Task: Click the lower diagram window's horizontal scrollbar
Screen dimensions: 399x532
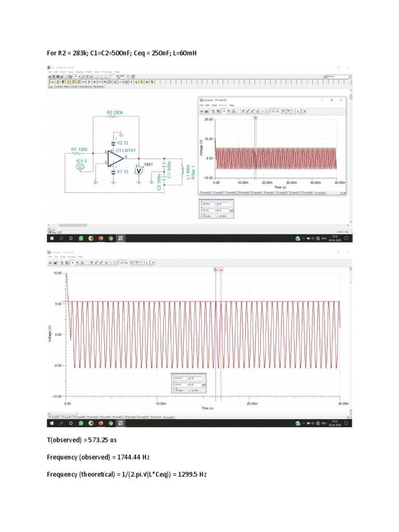Action: pyautogui.click(x=199, y=413)
